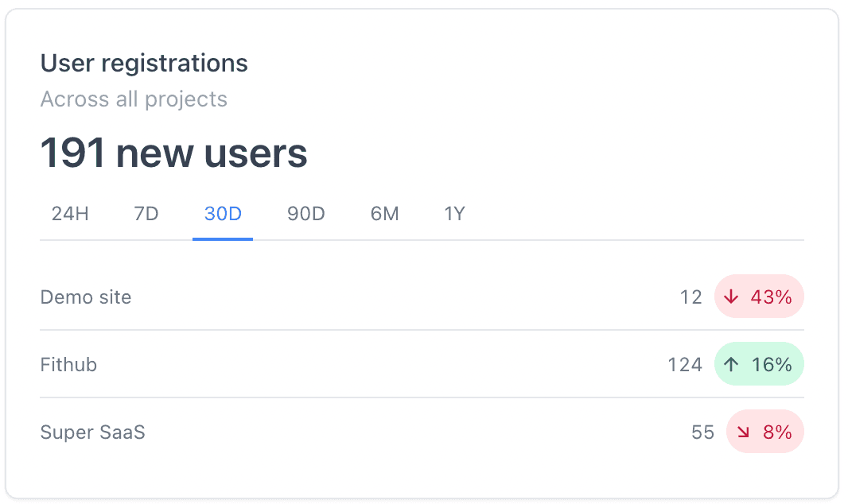Click the red 43% decrease badge
The width and height of the screenshot is (848, 504).
(760, 297)
